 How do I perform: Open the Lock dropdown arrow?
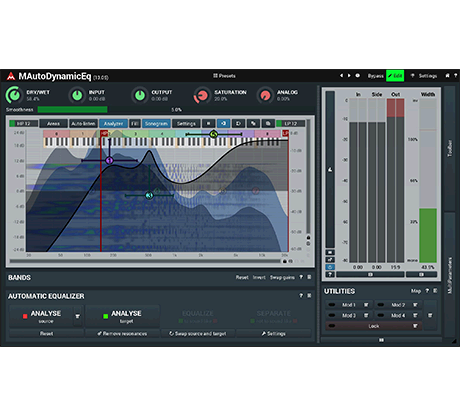[x=415, y=326]
